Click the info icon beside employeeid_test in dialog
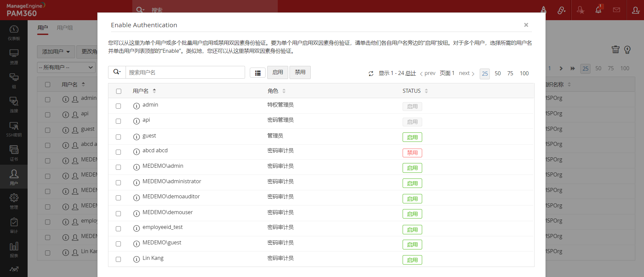The height and width of the screenshot is (277, 644). pyautogui.click(x=136, y=229)
